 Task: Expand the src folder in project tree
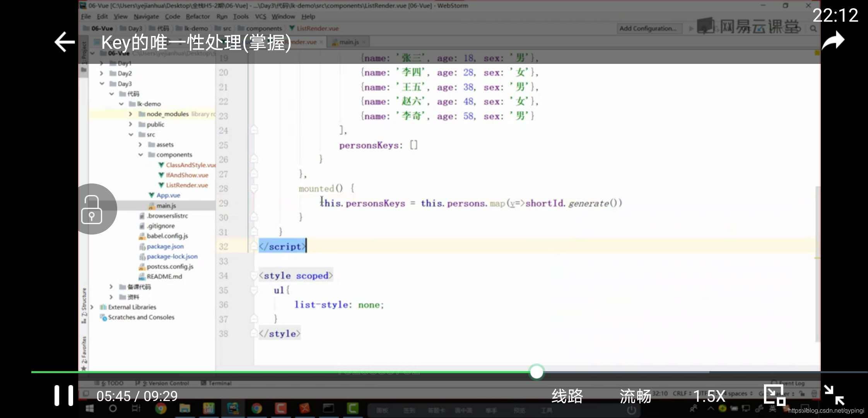pyautogui.click(x=130, y=134)
